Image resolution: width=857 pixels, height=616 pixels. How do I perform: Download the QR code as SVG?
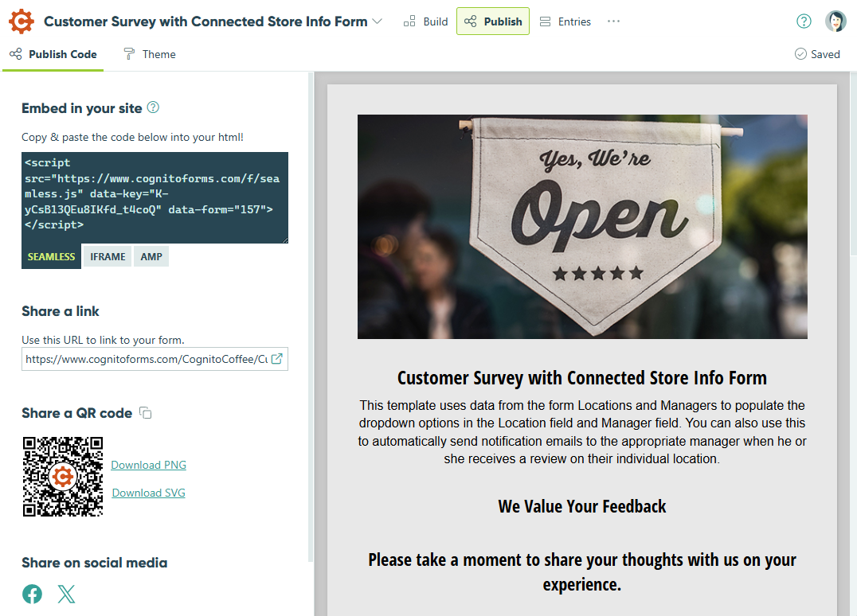point(148,492)
